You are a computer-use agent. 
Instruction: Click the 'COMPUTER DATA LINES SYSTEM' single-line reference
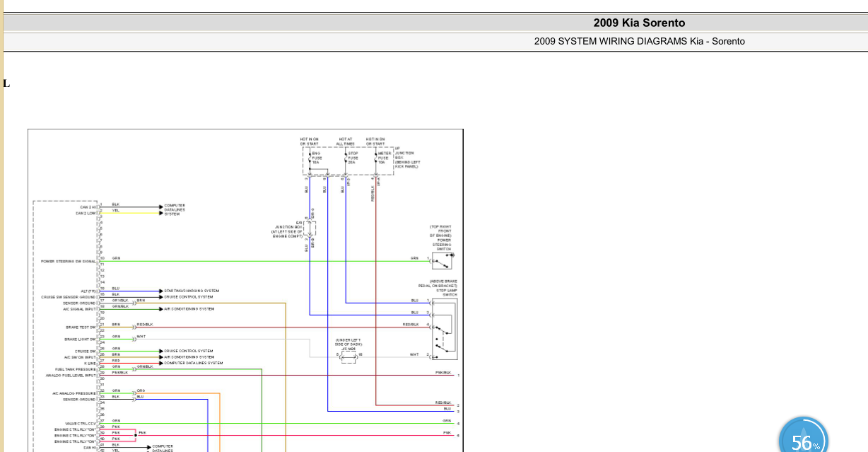193,363
